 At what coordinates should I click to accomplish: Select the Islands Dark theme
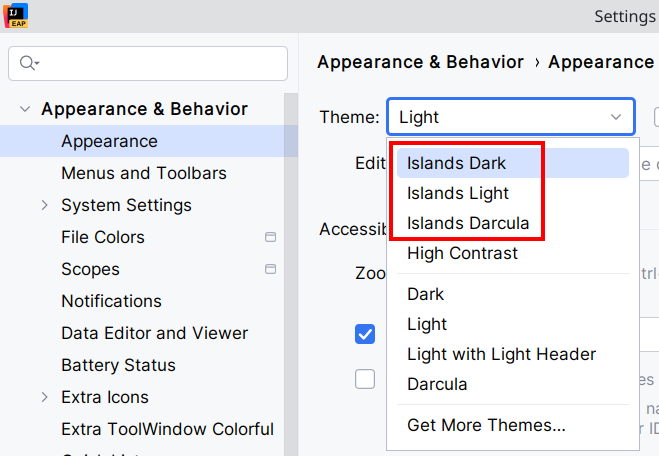457,163
